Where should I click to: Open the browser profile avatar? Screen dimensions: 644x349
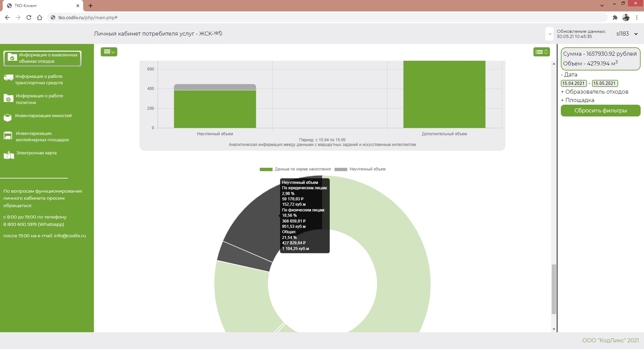626,17
